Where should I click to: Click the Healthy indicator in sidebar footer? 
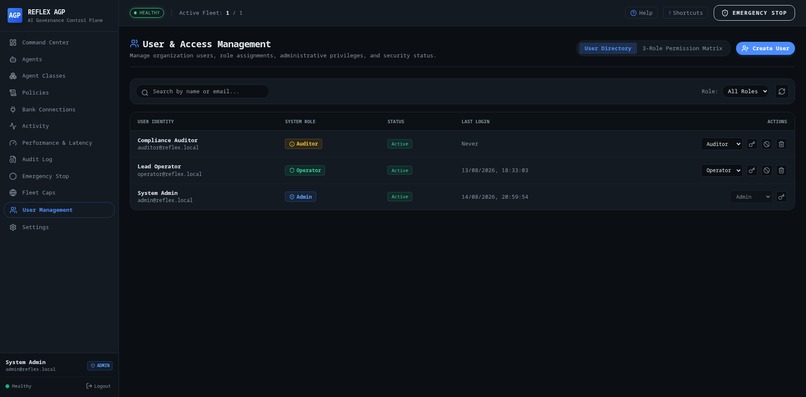(x=19, y=386)
